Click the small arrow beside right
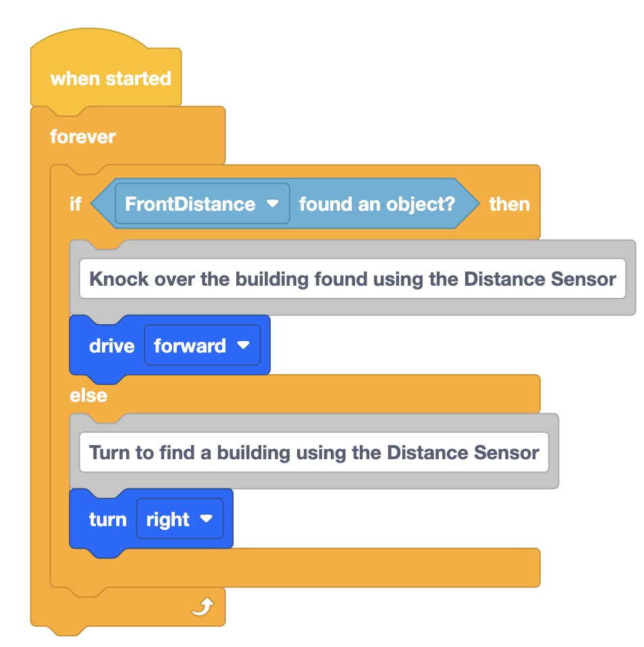Screen dimensions: 644x647 207,518
